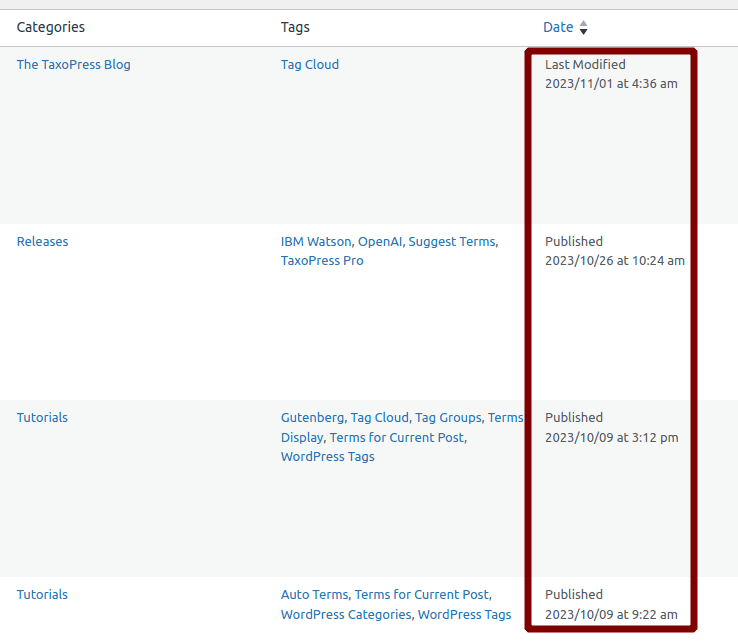738x642 pixels.
Task: Filter by the Auto Terms tag
Action: tap(314, 594)
